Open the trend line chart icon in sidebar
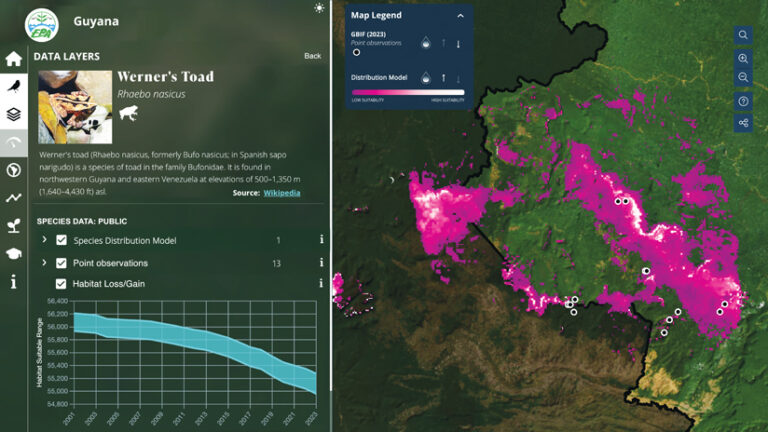 tap(14, 198)
